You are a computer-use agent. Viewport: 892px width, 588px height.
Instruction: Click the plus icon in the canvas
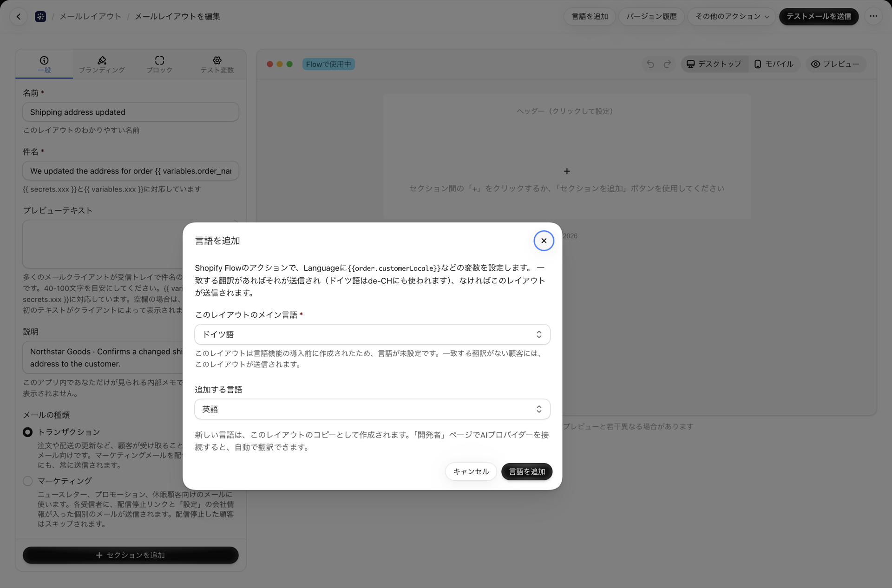567,171
